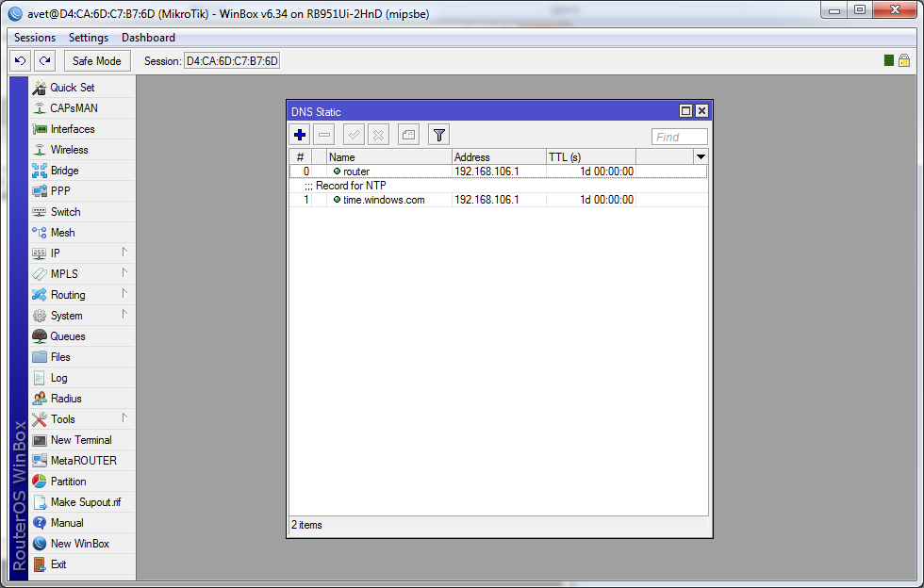The height and width of the screenshot is (588, 924).
Task: Click the lock icon in the top right
Action: [x=903, y=61]
